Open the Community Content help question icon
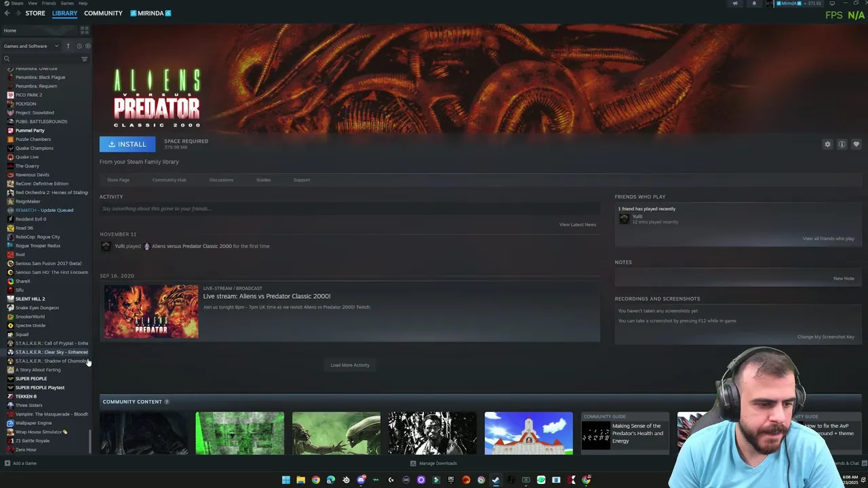Viewport: 868px width, 488px height. click(167, 402)
